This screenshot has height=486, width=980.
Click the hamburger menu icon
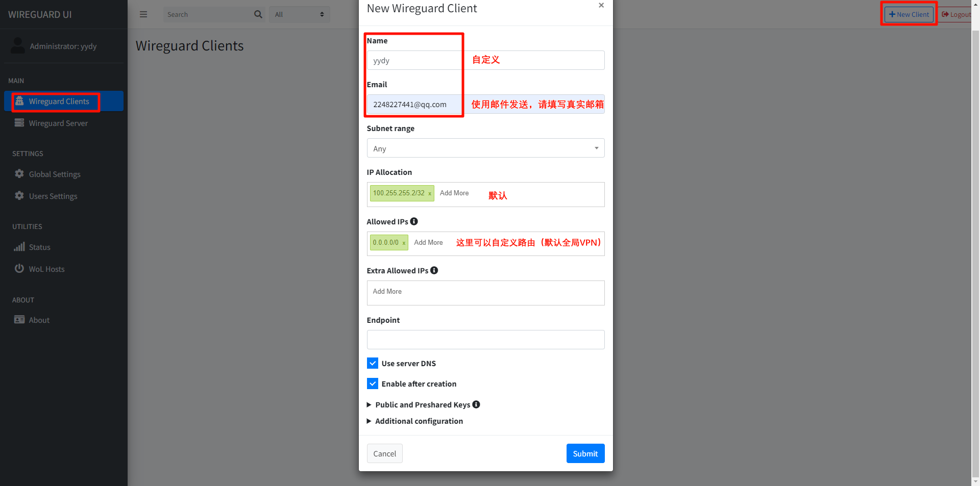point(143,14)
